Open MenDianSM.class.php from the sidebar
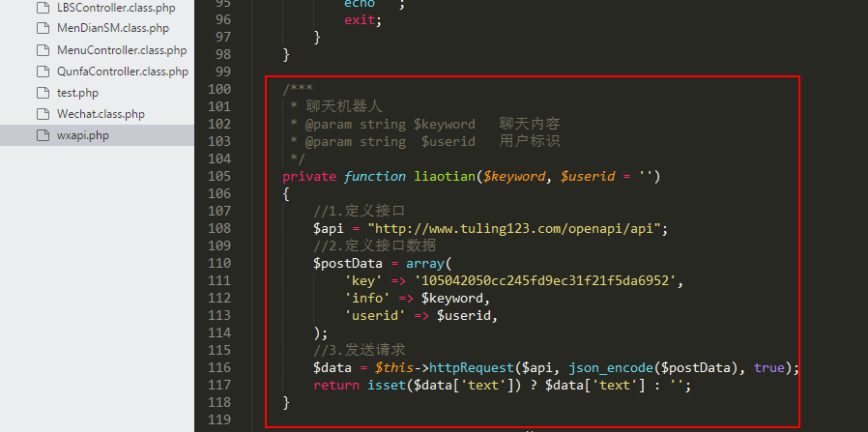This screenshot has height=432, width=868. pyautogui.click(x=112, y=28)
